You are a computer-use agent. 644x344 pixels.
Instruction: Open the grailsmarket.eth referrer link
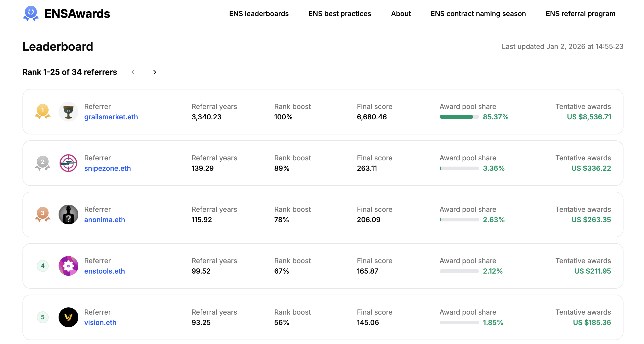pos(111,117)
